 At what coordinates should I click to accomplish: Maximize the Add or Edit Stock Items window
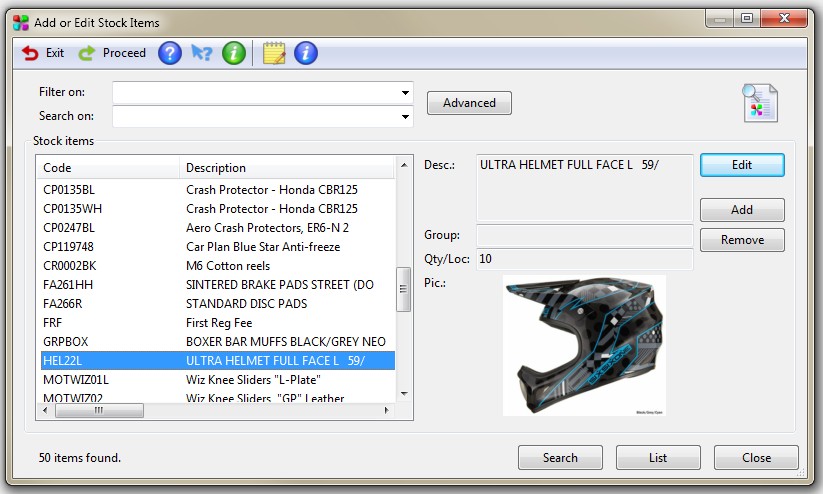(747, 19)
